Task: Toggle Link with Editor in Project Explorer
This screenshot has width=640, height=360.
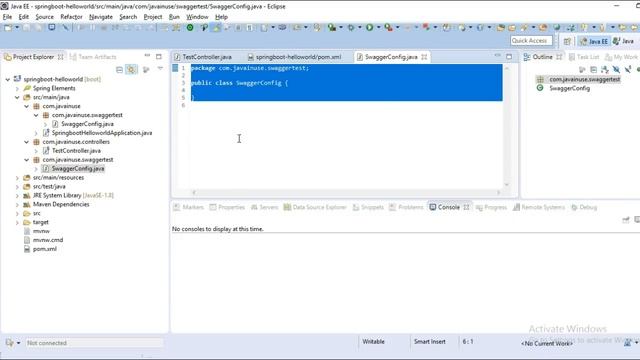Action: [x=131, y=70]
